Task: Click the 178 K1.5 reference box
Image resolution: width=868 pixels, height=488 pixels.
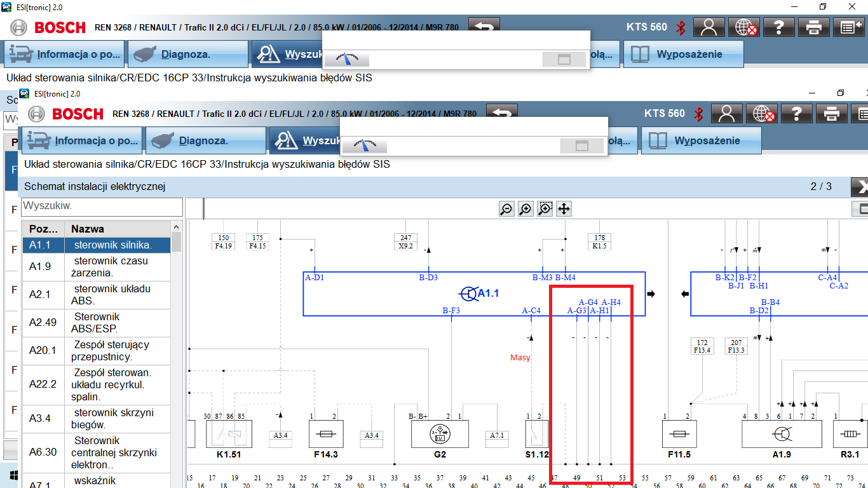Action: coord(599,241)
